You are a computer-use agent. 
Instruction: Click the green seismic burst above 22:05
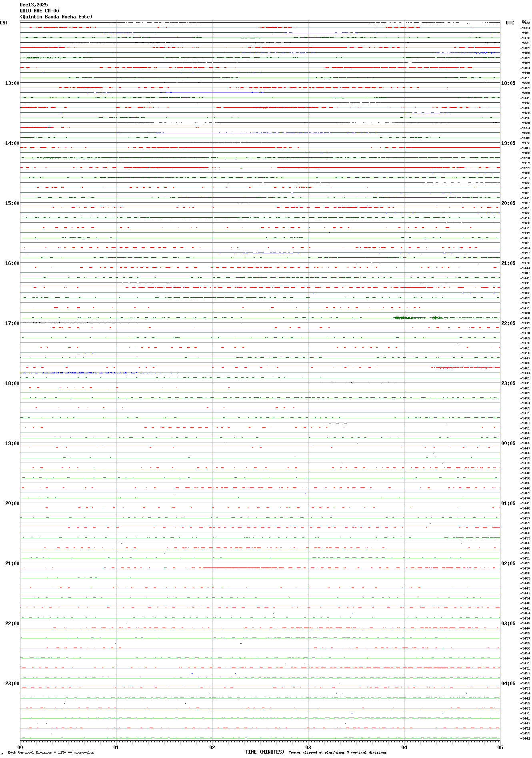pyautogui.click(x=404, y=318)
